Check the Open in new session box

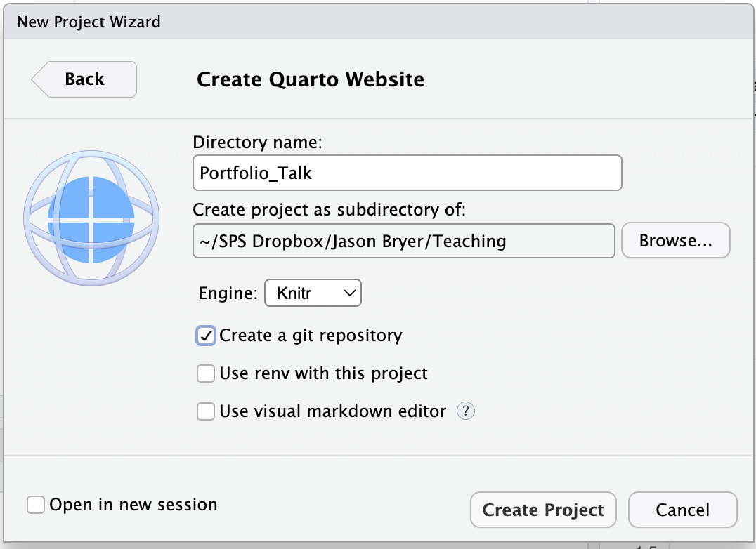tap(36, 505)
